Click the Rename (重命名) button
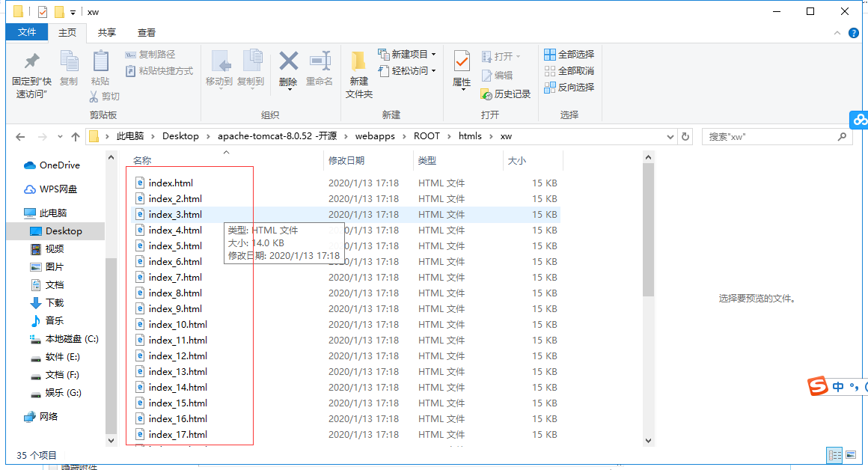 pyautogui.click(x=320, y=69)
